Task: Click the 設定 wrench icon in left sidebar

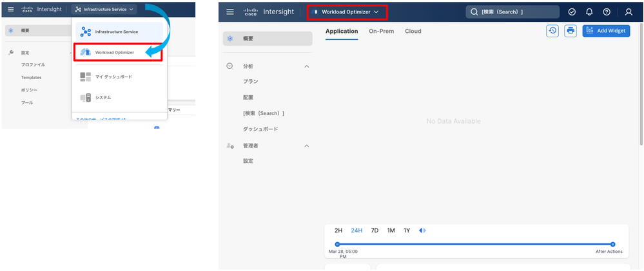Action: click(x=11, y=53)
